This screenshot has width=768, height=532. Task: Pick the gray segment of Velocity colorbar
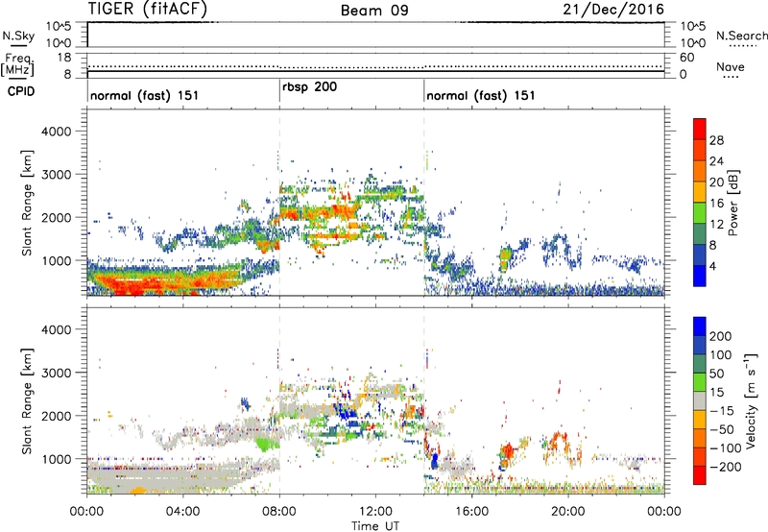tap(700, 400)
